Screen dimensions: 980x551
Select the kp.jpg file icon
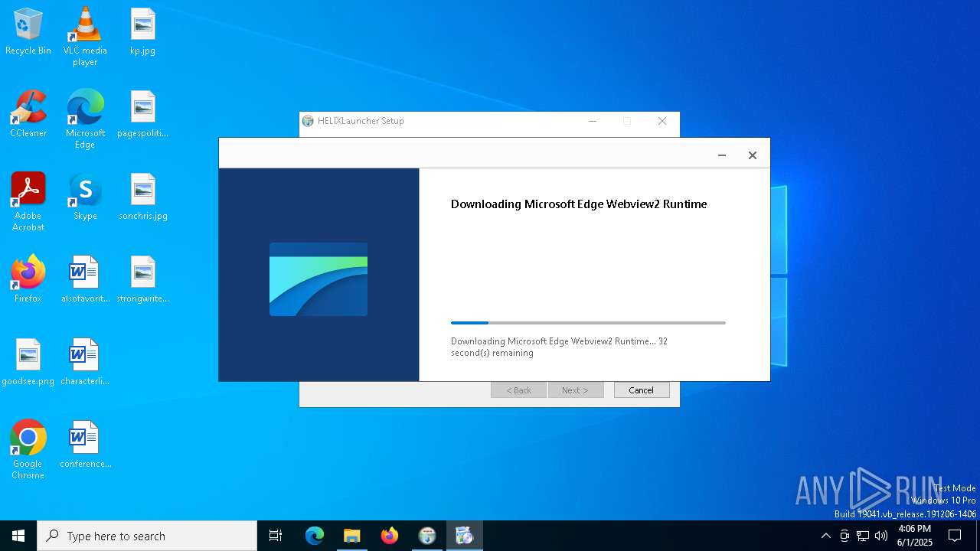pos(142,31)
